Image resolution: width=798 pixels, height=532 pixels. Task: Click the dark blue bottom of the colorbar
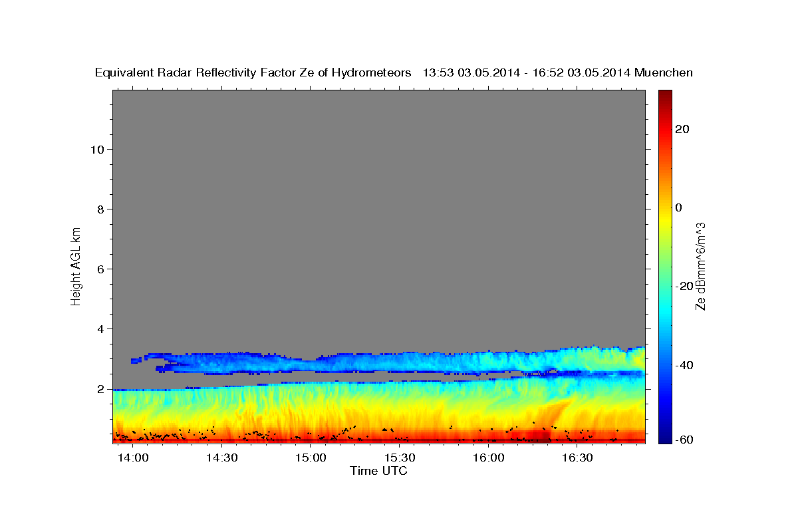(664, 436)
